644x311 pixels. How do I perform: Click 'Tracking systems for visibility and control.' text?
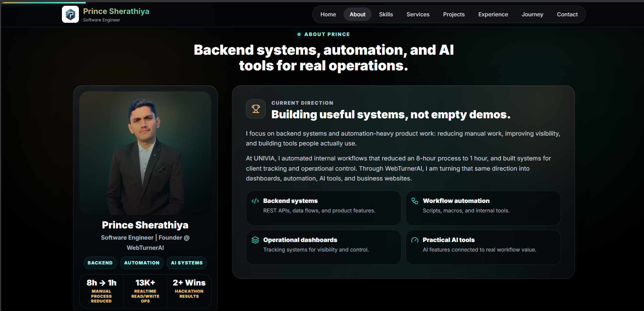[x=316, y=250]
